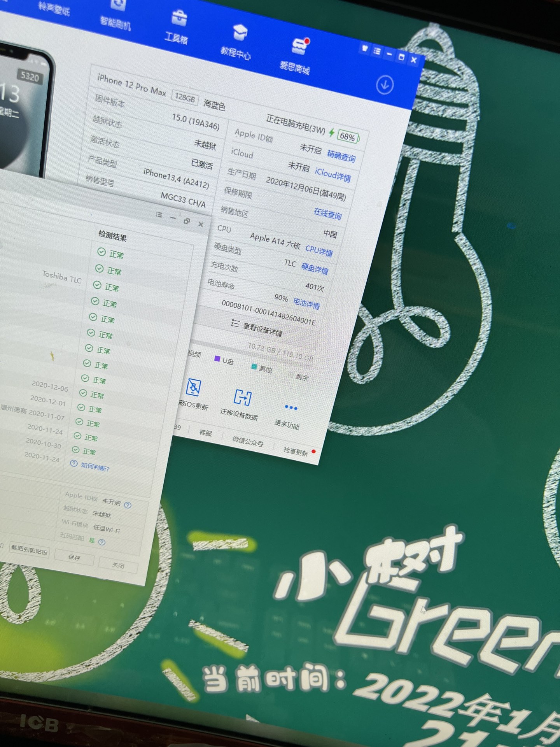Click the help icon beside 五码匹配
This screenshot has width=560, height=747.
click(x=102, y=542)
